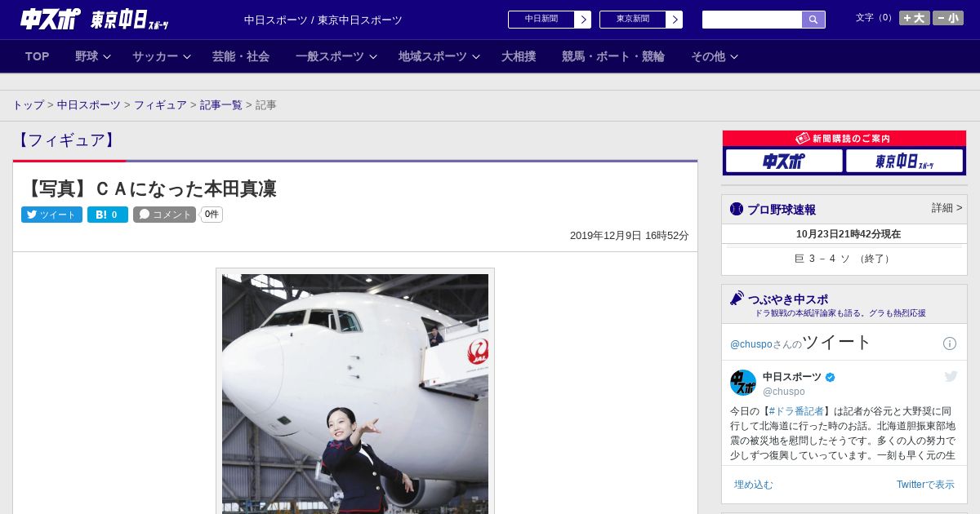Image resolution: width=980 pixels, height=514 pixels.
Task: Open 大相撲 navigation item
Action: coord(519,56)
